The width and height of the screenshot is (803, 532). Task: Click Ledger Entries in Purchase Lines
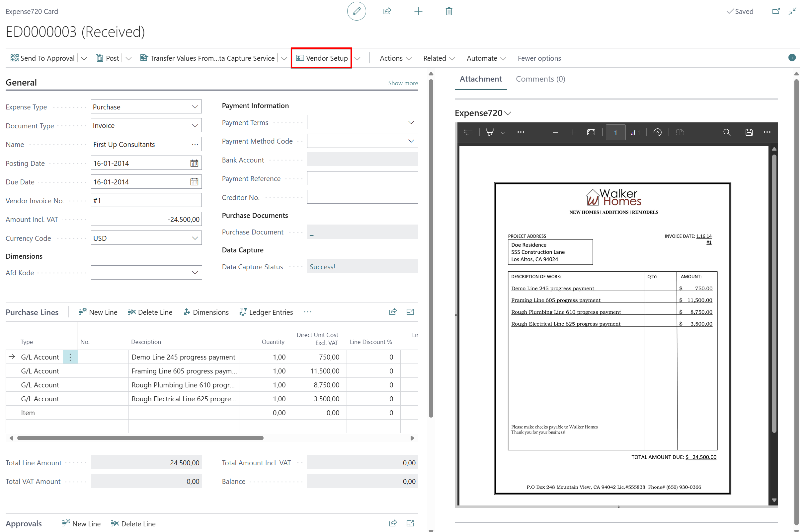pyautogui.click(x=266, y=312)
